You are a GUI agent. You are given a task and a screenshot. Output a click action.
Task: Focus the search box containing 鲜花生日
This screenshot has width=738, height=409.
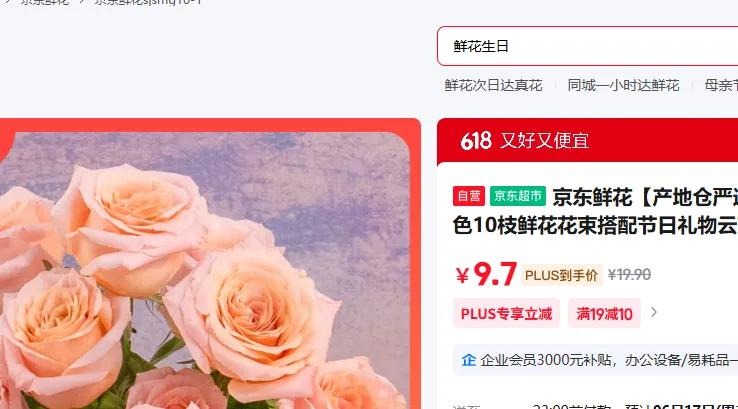tap(587, 46)
